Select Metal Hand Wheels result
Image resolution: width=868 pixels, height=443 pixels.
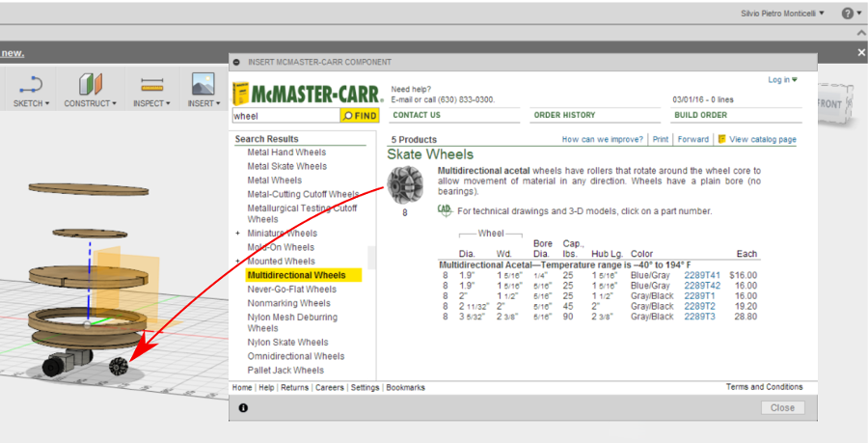click(286, 152)
